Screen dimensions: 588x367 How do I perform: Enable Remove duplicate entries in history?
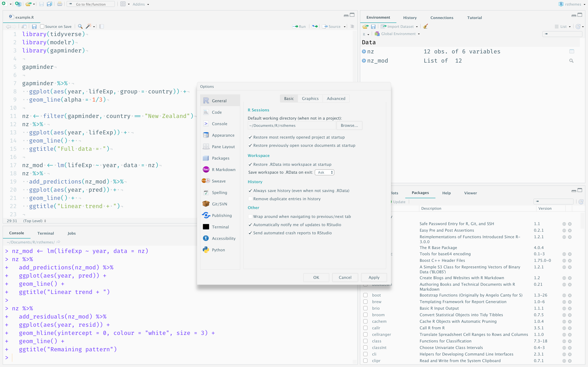click(x=250, y=199)
